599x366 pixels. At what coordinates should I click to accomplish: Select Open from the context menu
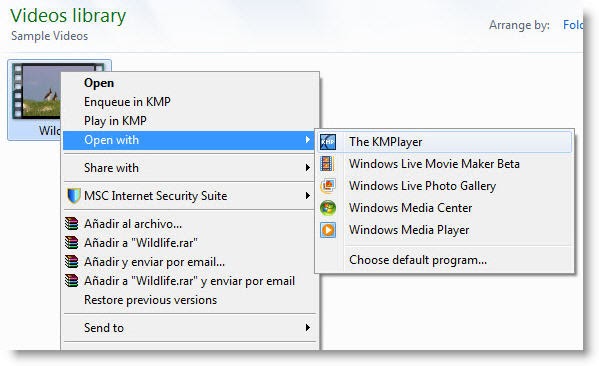[x=99, y=83]
